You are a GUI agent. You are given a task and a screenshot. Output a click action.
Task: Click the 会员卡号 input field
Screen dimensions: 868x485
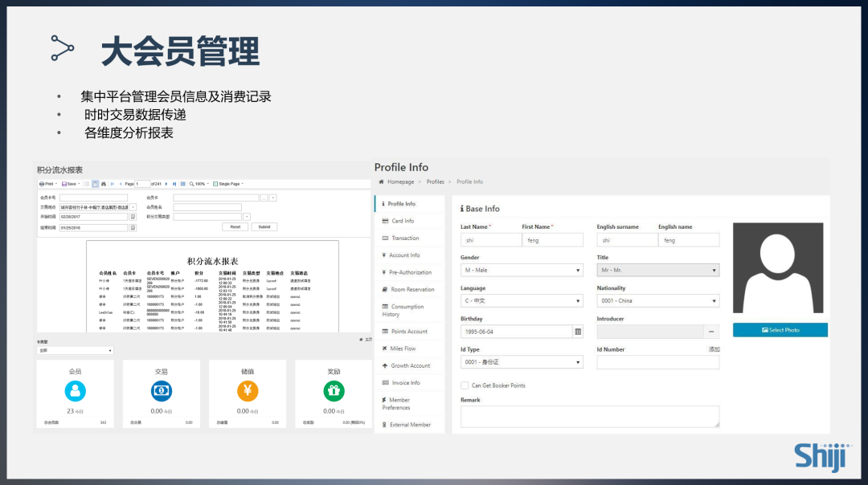click(x=93, y=198)
